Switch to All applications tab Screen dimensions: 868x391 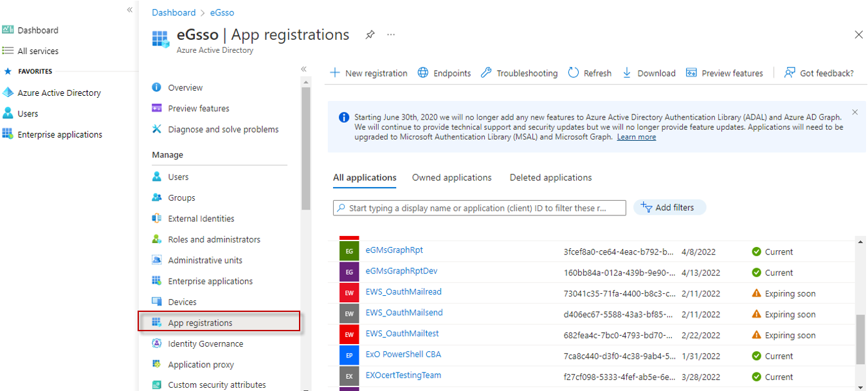365,177
